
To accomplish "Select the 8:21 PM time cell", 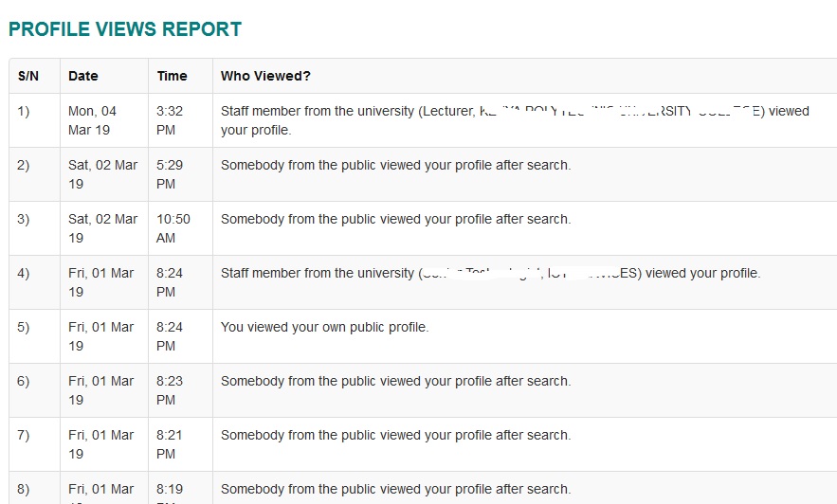I will [170, 444].
